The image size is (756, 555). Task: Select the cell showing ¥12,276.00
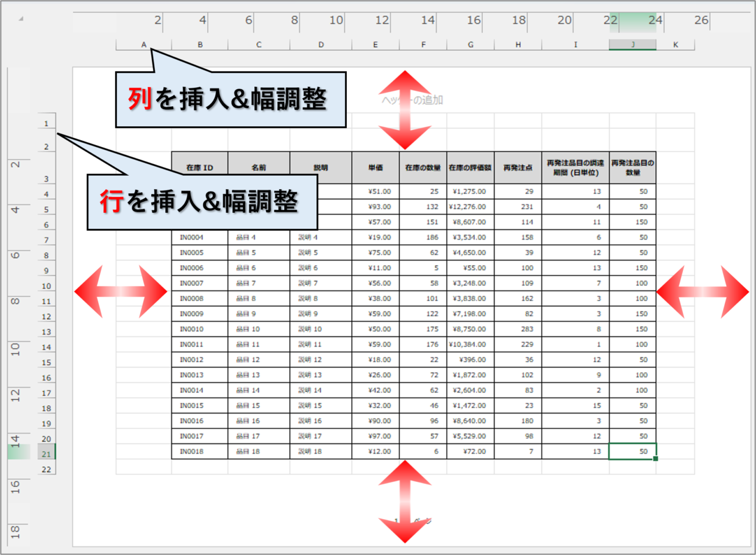(470, 207)
